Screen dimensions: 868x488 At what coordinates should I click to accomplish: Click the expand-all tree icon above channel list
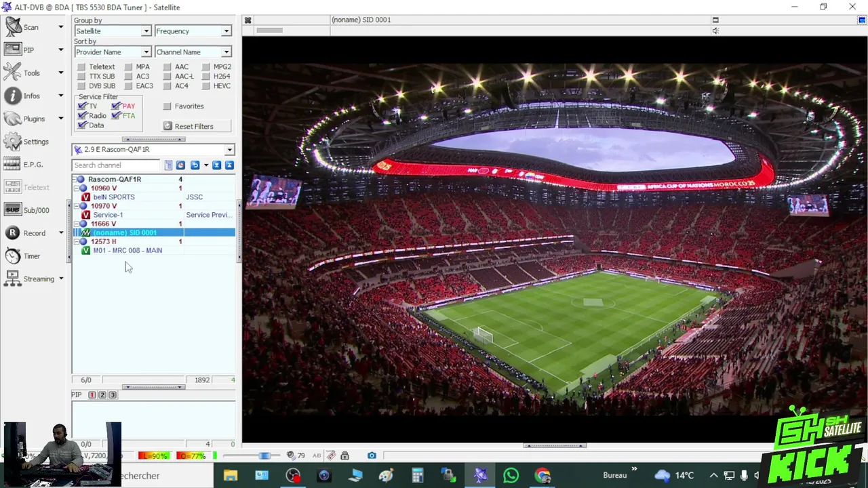click(216, 165)
